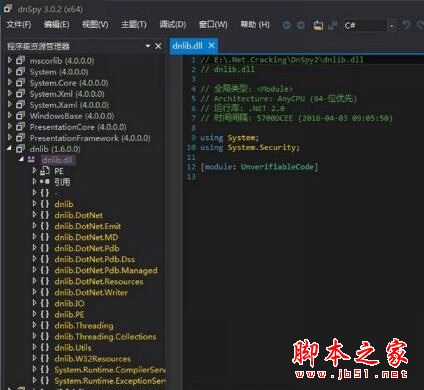Click the save all toolbar icon
This screenshot has height=390, width=424.
332,25
